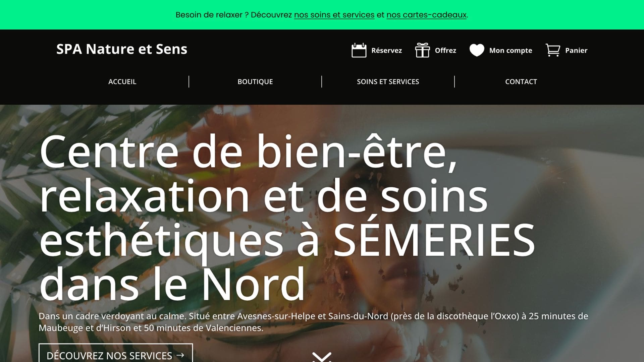Follow the 'nos soins et services' banner link
Image resolution: width=644 pixels, height=362 pixels.
pyautogui.click(x=334, y=15)
